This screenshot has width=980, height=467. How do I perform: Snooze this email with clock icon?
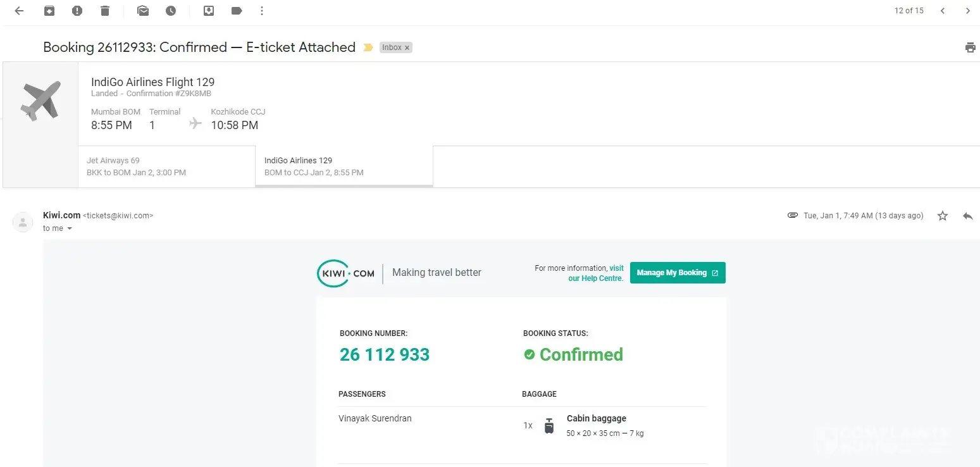171,11
